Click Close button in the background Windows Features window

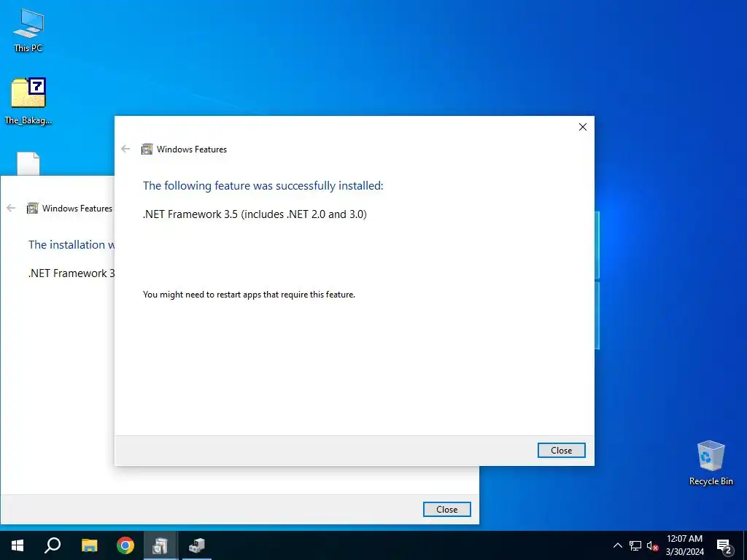(x=447, y=509)
